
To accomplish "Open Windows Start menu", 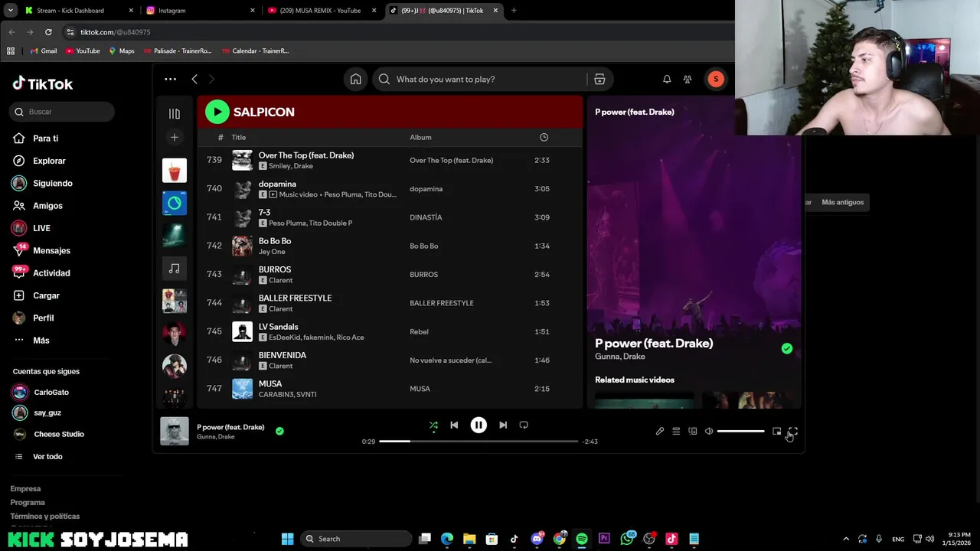I will pyautogui.click(x=287, y=539).
